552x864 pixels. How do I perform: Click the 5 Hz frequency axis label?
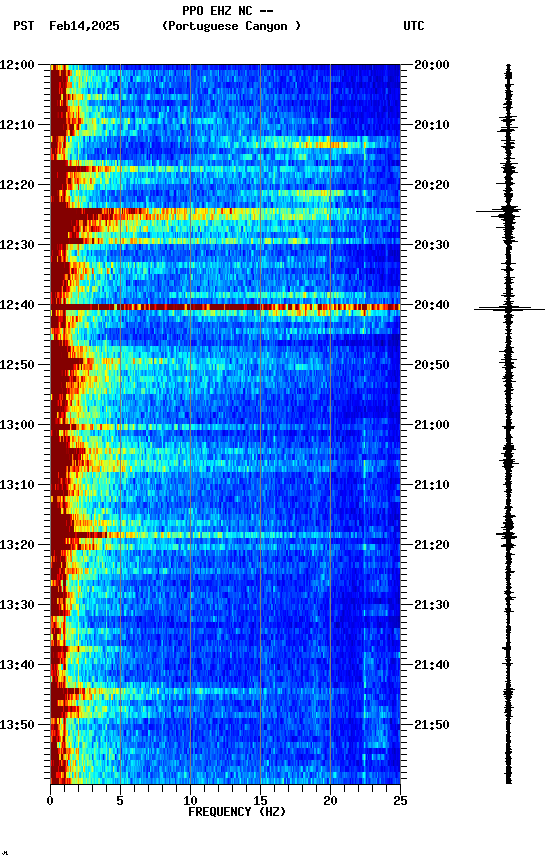(x=120, y=801)
